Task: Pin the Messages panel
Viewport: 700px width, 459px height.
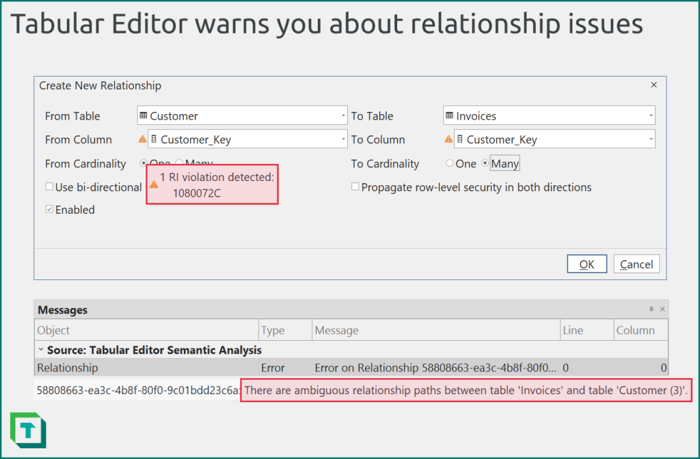Action: click(x=651, y=309)
